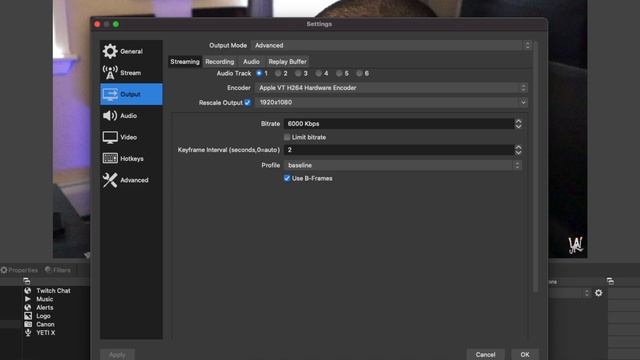Click the Keyframe Interval value field
This screenshot has width=640, height=360.
[x=399, y=150]
